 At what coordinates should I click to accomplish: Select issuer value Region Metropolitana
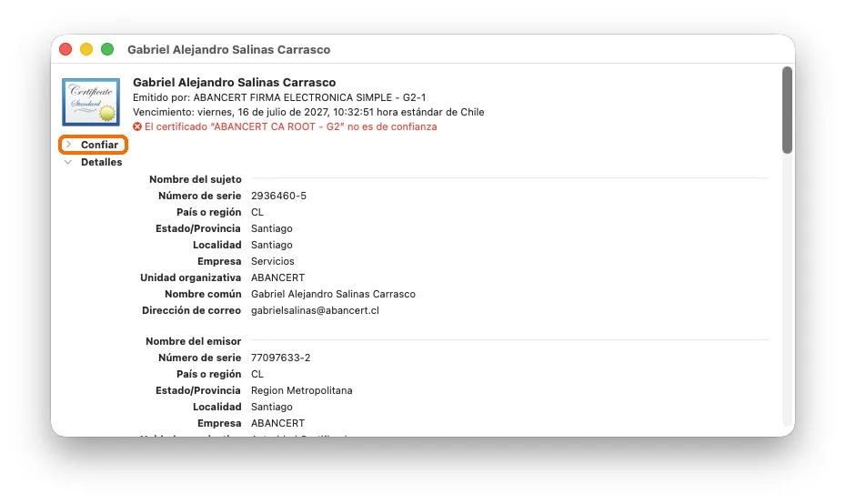302,390
